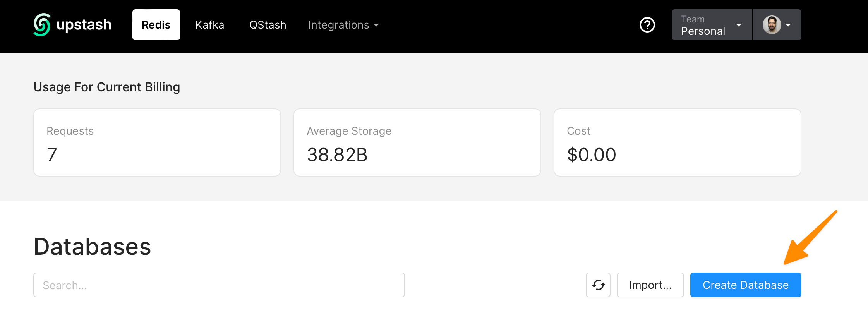Click the Average Storage card

pos(417,142)
